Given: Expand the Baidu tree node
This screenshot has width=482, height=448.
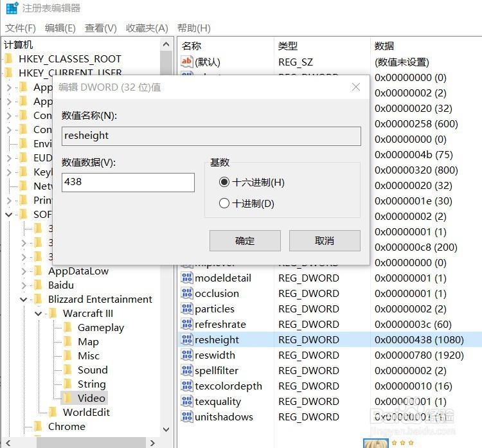Looking at the screenshot, I should (24, 285).
